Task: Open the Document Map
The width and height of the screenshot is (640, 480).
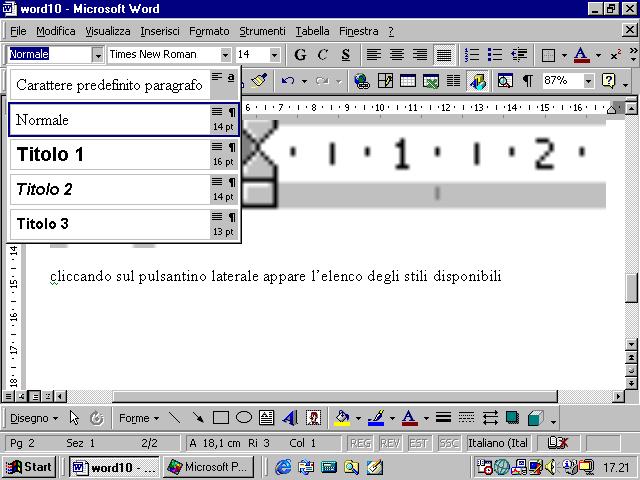Action: point(505,81)
